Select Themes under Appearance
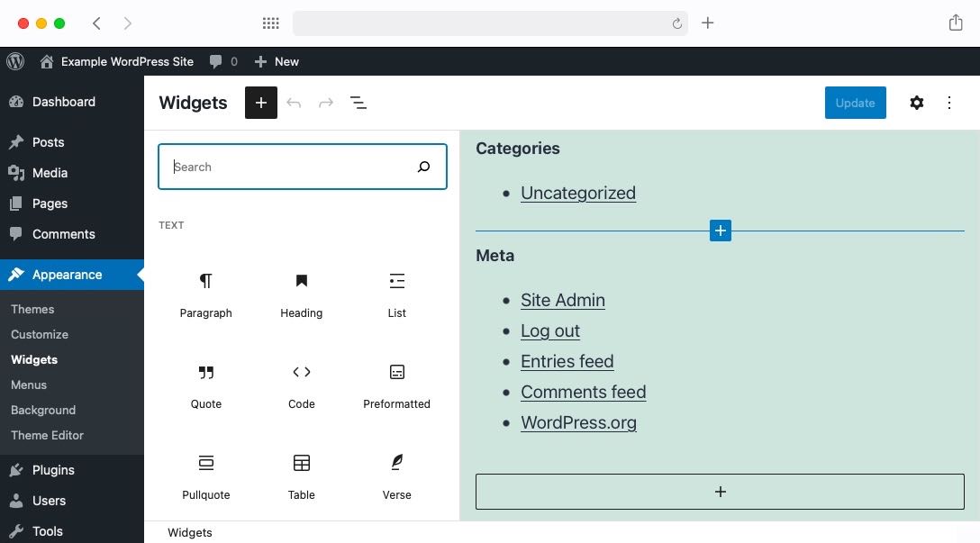 pyautogui.click(x=32, y=309)
